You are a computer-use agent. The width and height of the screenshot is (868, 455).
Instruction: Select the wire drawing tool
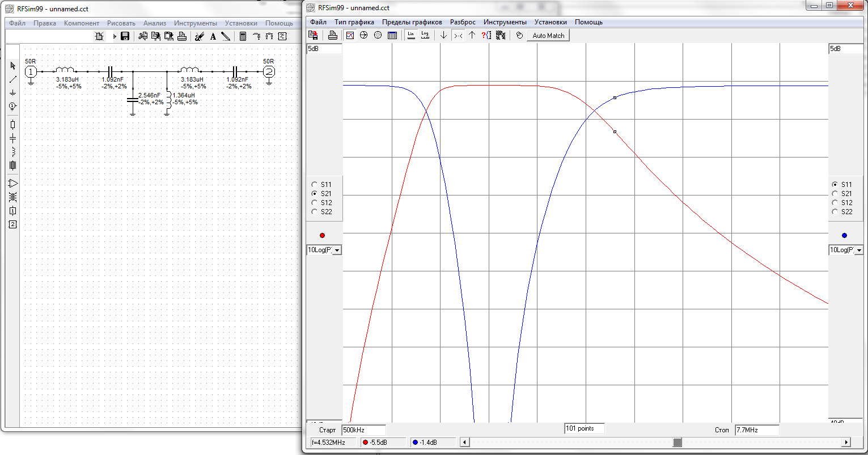pos(13,79)
